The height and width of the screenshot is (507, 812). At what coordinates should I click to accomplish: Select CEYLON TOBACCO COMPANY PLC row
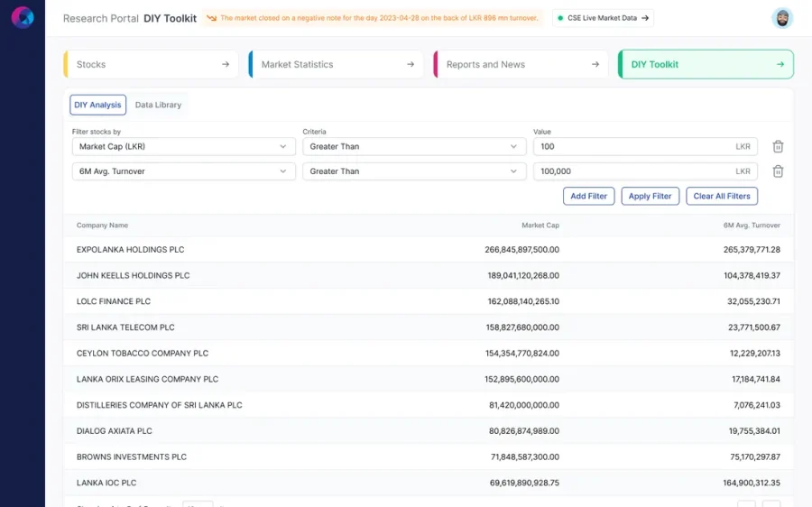point(429,354)
